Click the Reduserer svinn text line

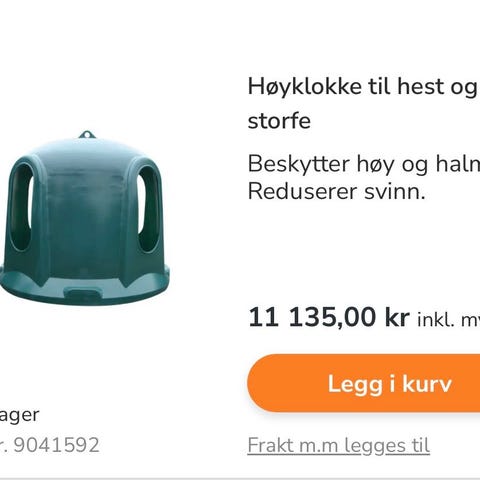point(337,191)
